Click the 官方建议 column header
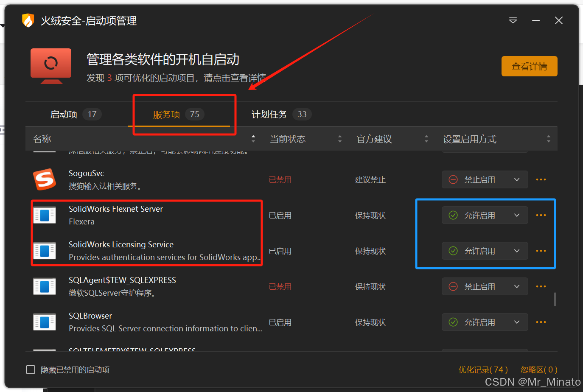 pyautogui.click(x=374, y=139)
